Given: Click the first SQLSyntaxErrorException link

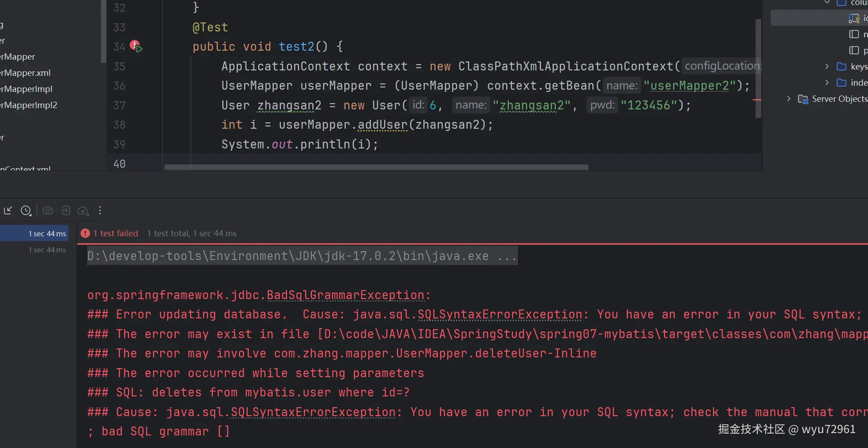Looking at the screenshot, I should pos(500,314).
